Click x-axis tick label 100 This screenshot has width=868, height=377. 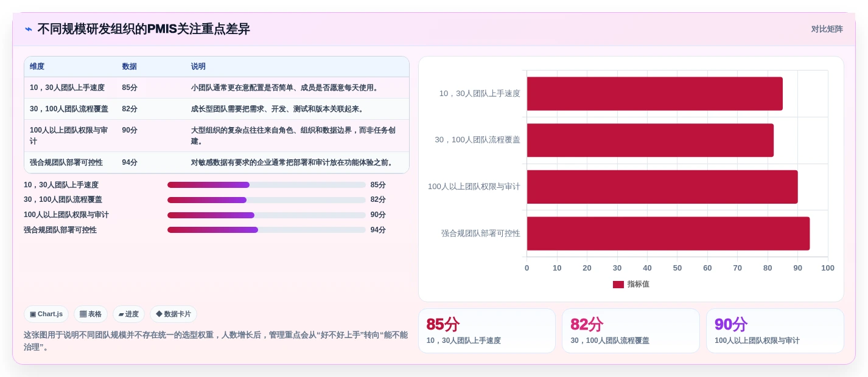tap(828, 268)
